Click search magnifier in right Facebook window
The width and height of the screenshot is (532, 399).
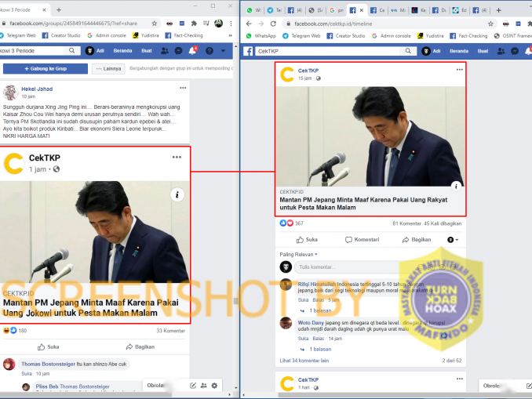(x=408, y=51)
